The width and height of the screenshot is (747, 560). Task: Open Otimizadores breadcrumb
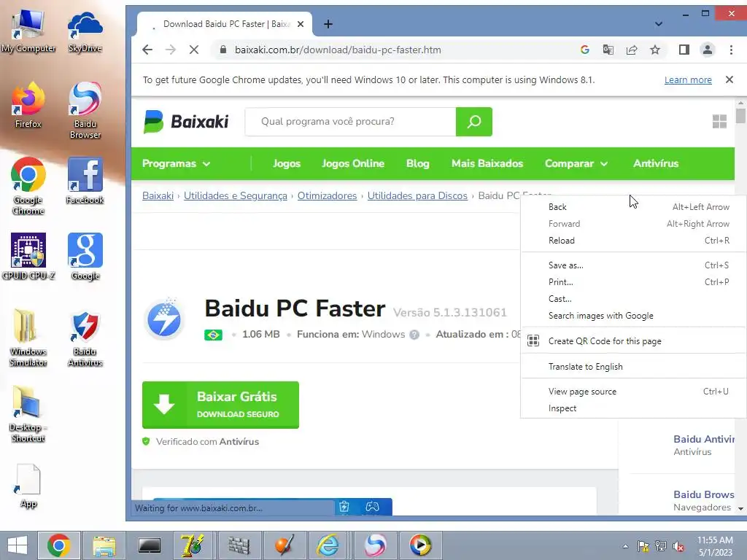coord(328,195)
